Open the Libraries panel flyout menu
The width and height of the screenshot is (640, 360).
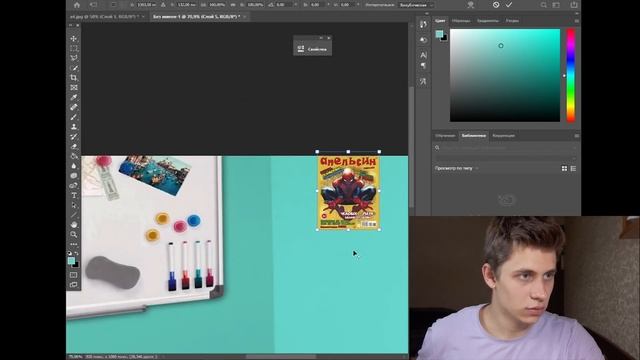pyautogui.click(x=576, y=136)
